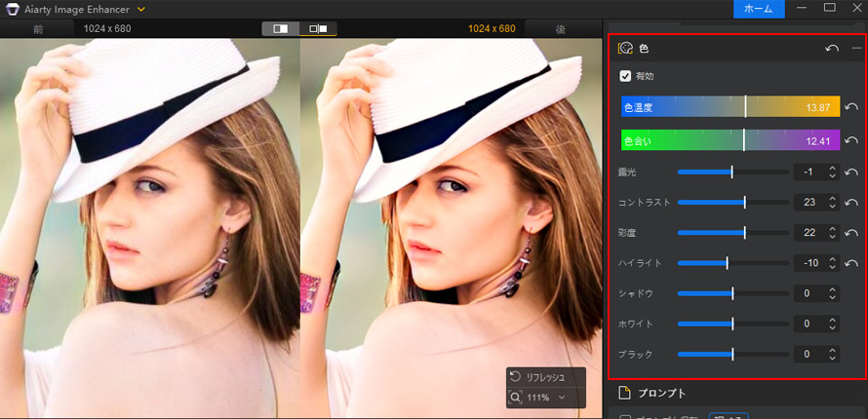Reset the ハイライト value

(851, 264)
